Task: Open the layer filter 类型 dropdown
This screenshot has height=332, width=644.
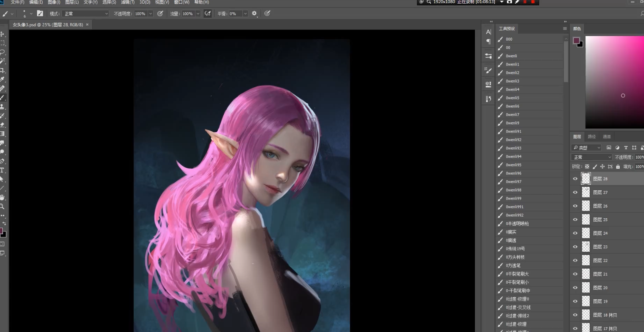Action: [x=587, y=148]
